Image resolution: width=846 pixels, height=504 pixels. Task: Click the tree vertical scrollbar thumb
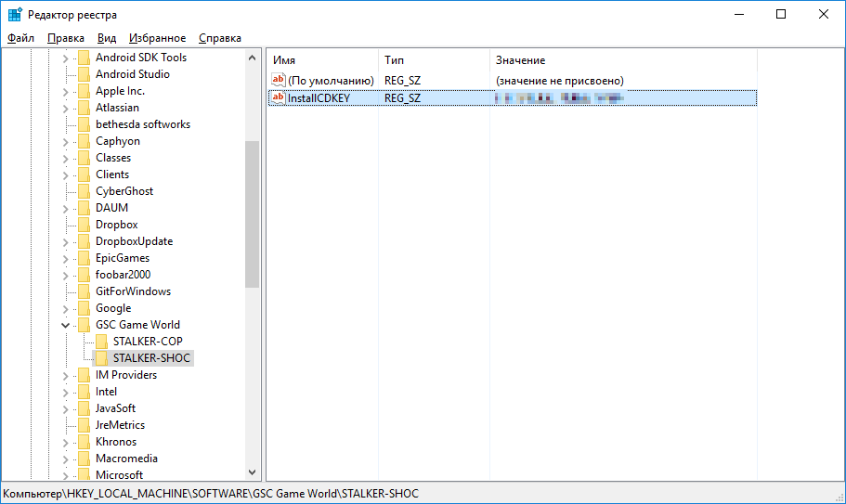(x=252, y=214)
